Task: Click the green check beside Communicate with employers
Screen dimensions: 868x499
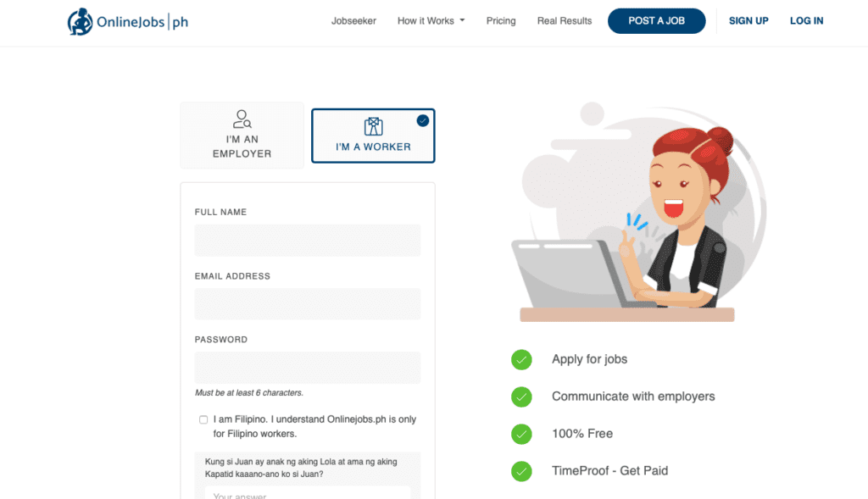Action: tap(521, 396)
